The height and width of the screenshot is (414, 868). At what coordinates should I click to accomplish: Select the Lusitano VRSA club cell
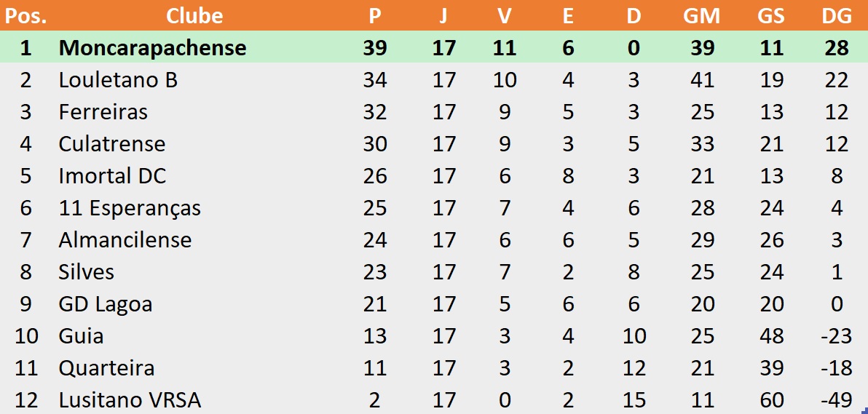click(130, 399)
